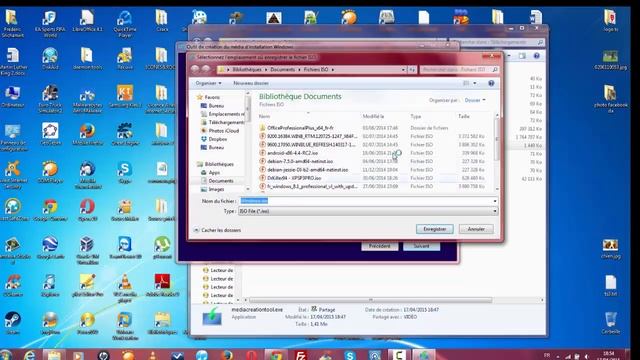Open FileZilla from the taskbar
The width and height of the screenshot is (640, 360).
tap(301, 355)
